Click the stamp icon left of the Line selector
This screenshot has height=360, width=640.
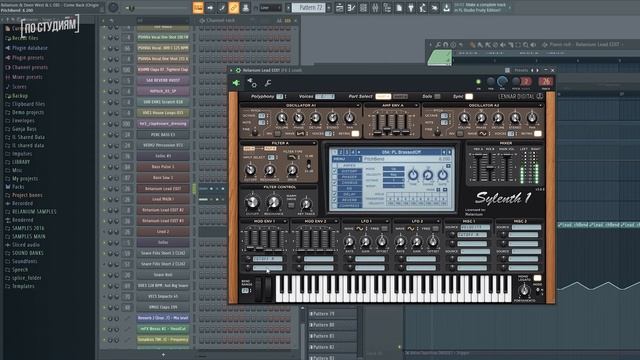pos(245,8)
